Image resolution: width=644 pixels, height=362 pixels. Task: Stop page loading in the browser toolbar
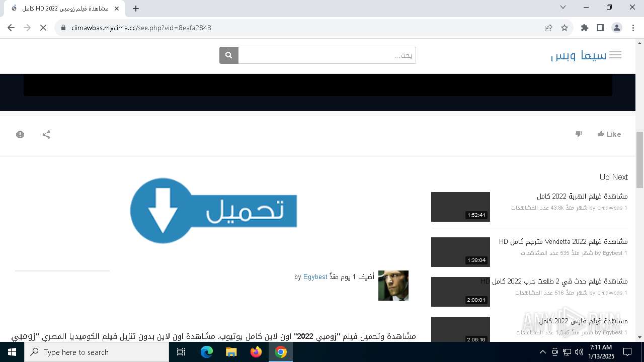point(43,28)
